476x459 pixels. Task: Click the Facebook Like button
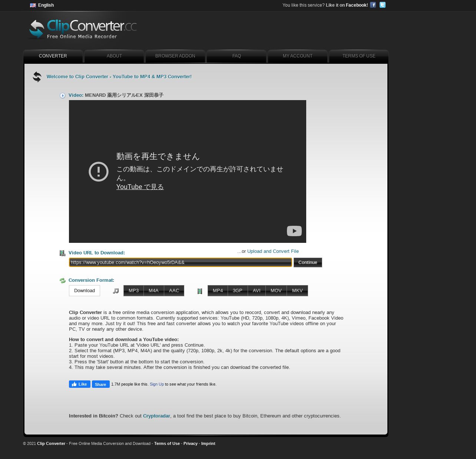[80, 384]
